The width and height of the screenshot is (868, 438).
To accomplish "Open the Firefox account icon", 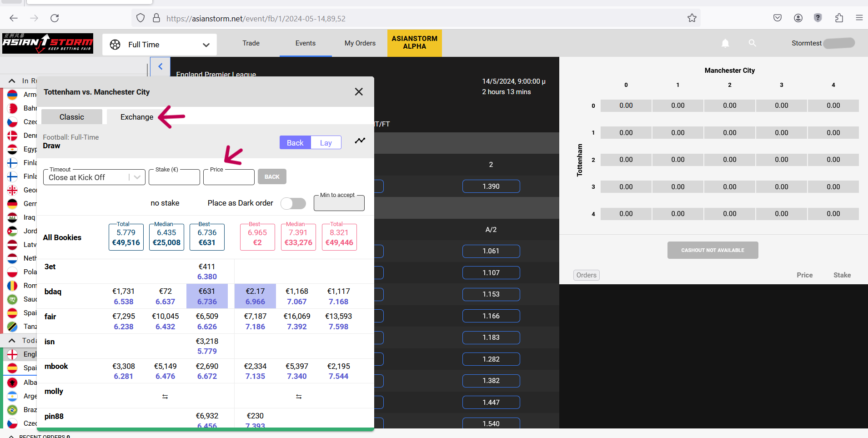I will 798,18.
